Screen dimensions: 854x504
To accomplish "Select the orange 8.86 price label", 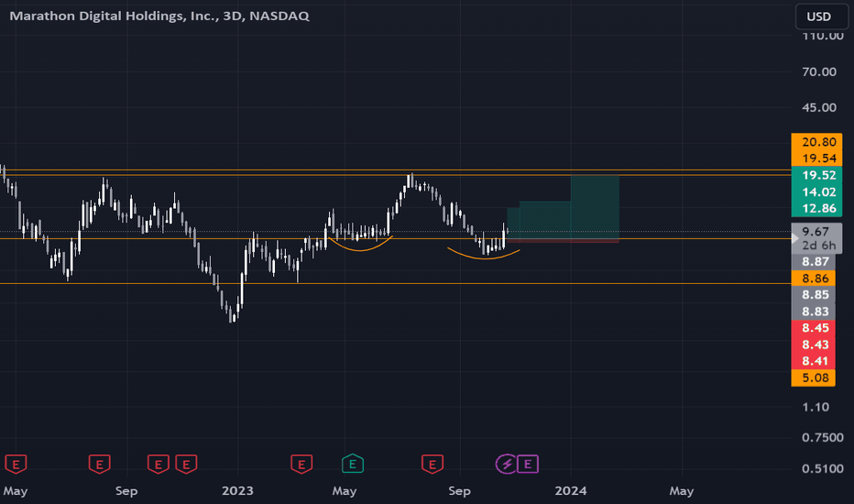I will pyautogui.click(x=813, y=279).
